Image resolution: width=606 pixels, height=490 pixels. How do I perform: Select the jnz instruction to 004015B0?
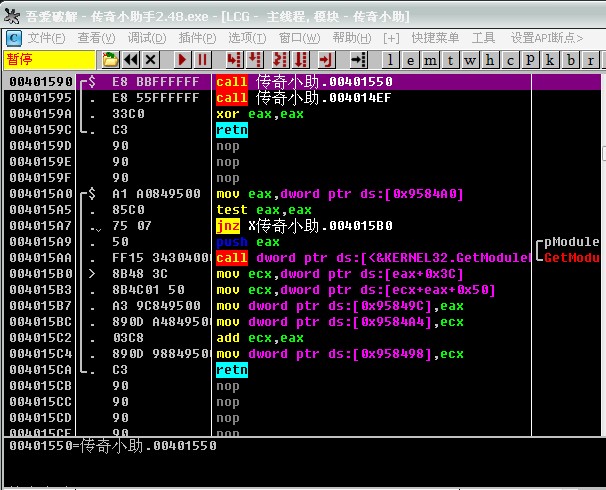tap(304, 226)
